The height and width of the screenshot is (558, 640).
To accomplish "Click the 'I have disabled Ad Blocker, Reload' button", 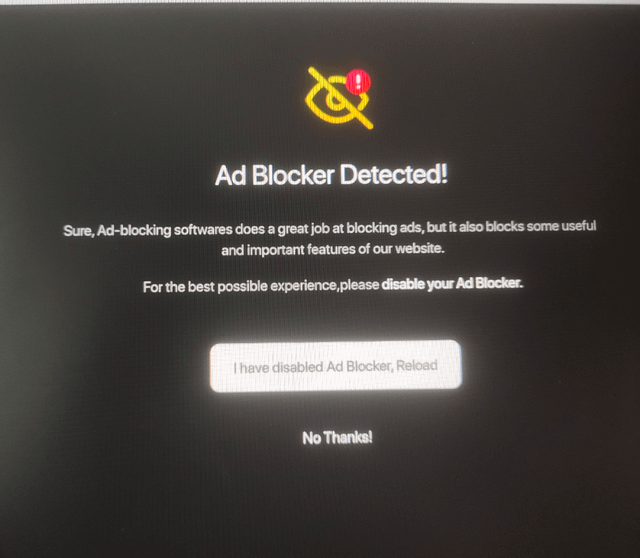I will coord(336,366).
